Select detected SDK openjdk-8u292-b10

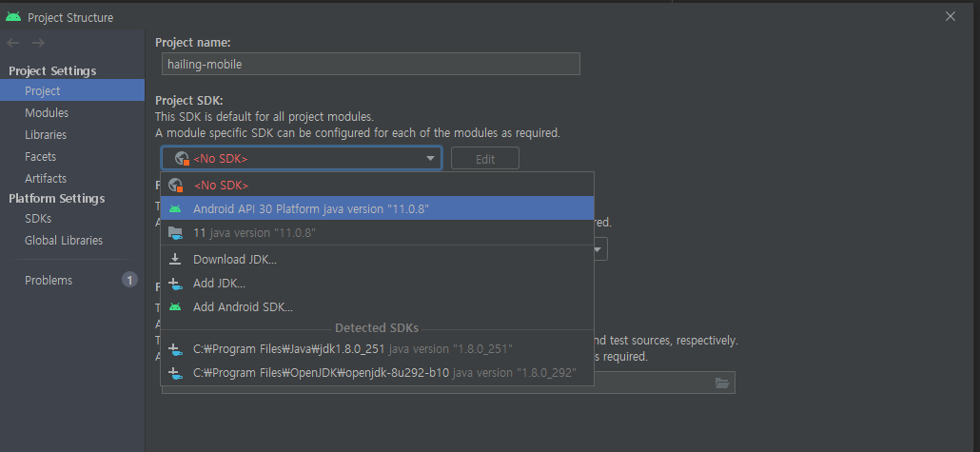coord(377,373)
